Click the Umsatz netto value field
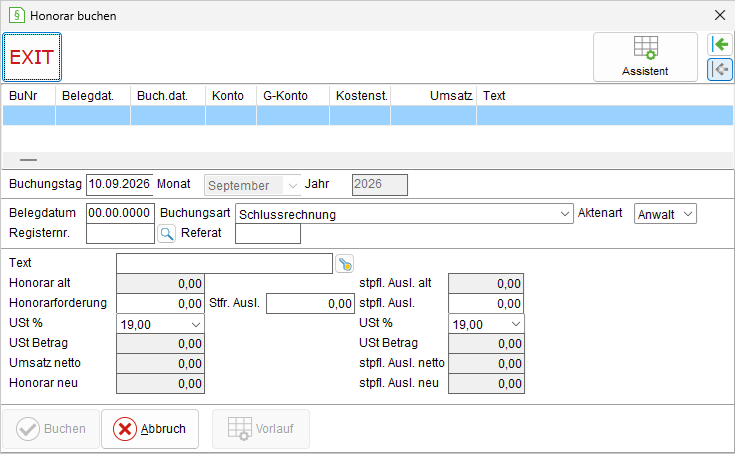 tap(160, 364)
